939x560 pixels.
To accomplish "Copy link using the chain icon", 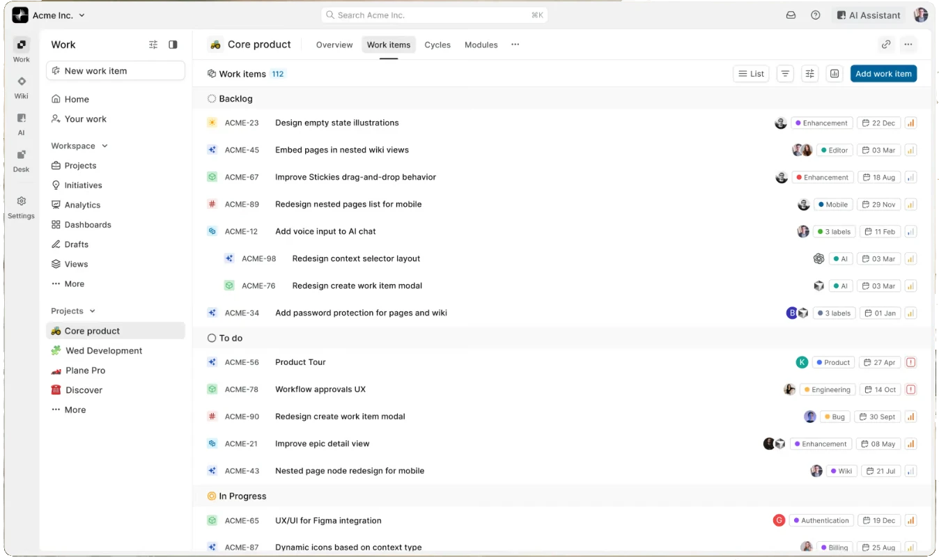I will point(886,45).
